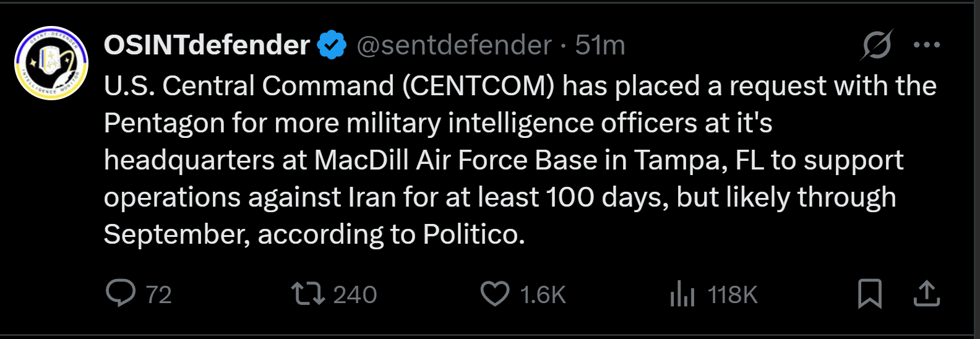Click the blue verified checkmark badge

pyautogui.click(x=332, y=45)
